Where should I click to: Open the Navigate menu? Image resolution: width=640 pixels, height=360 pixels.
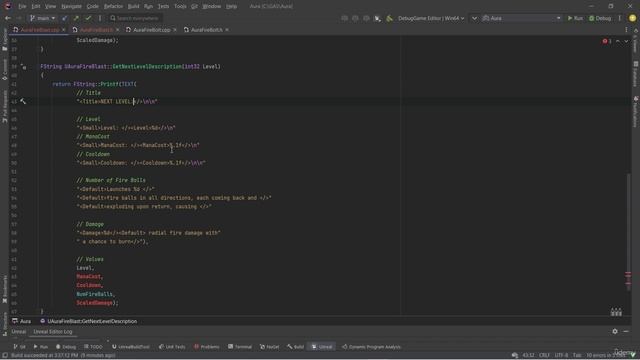pos(71,7)
